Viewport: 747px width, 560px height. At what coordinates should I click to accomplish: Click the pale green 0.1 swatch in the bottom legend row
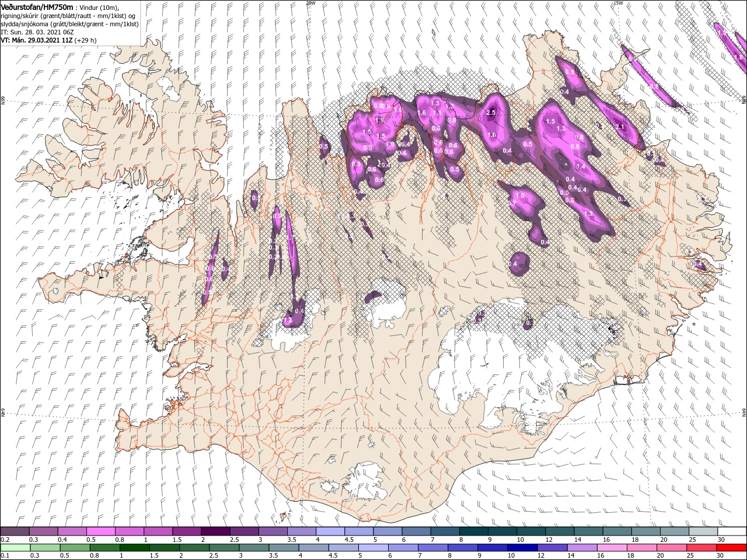tap(16, 548)
